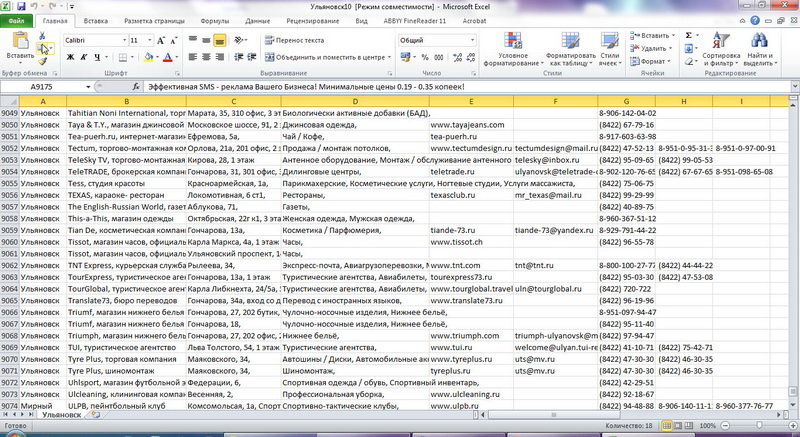The height and width of the screenshot is (437, 800).
Task: Click the fx insert function icon
Action: 136,87
